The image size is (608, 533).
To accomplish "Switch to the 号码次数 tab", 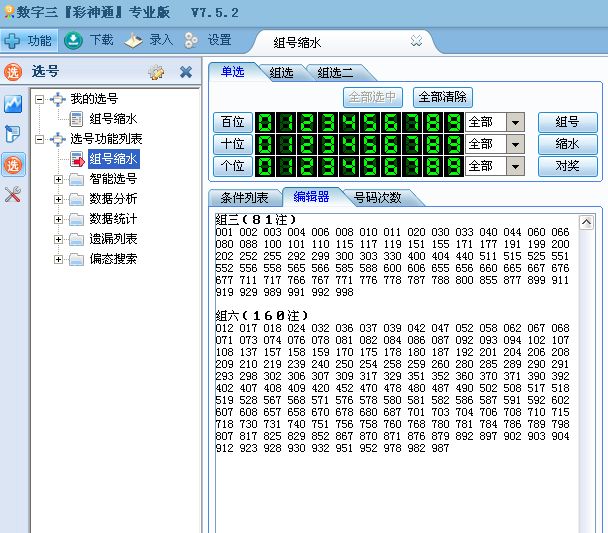I will (377, 197).
